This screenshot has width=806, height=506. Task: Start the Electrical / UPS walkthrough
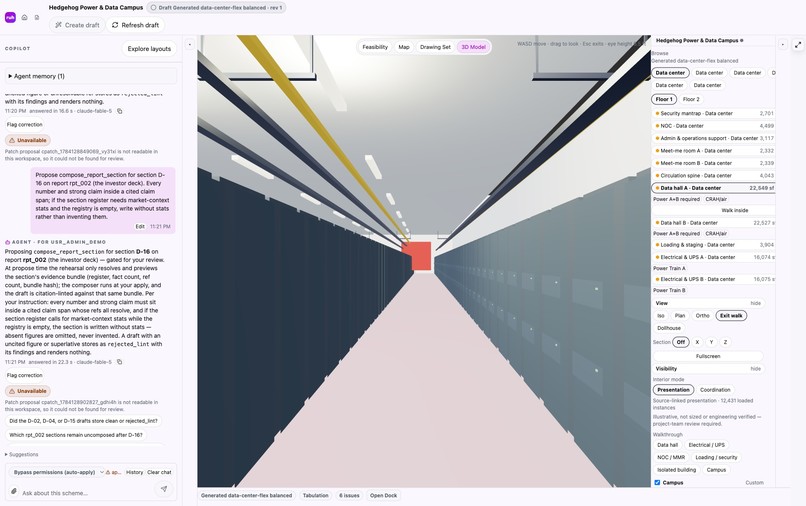pos(706,445)
